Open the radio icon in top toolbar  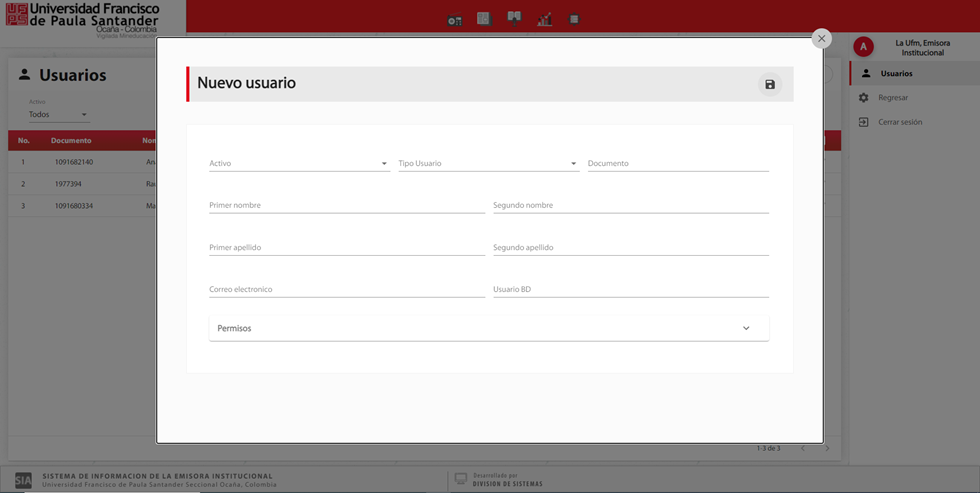click(455, 19)
